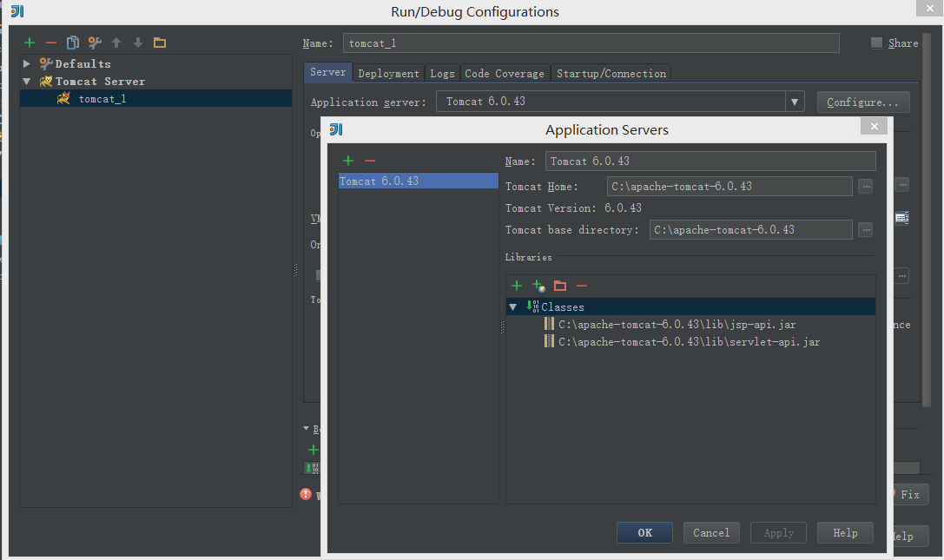944x560 pixels.
Task: Toggle the Share checkbox
Action: point(876,43)
